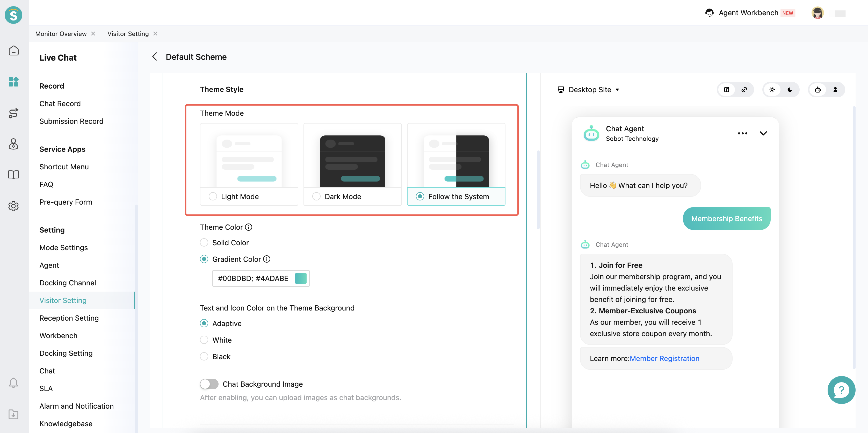Click the gradient color swatch

point(301,278)
